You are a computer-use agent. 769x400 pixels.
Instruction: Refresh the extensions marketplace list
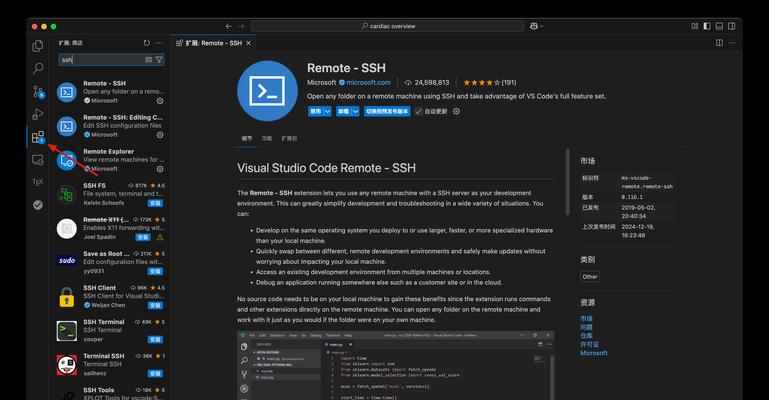click(147, 43)
